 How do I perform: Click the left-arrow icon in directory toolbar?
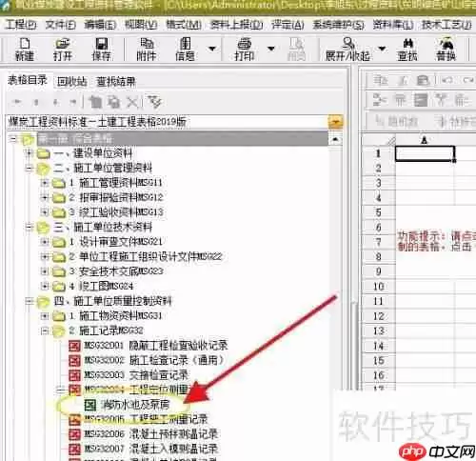17,102
